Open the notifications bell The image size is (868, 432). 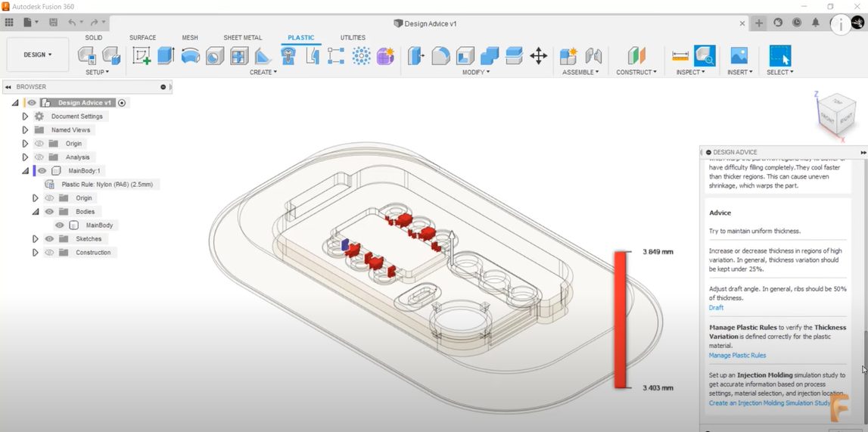click(816, 23)
